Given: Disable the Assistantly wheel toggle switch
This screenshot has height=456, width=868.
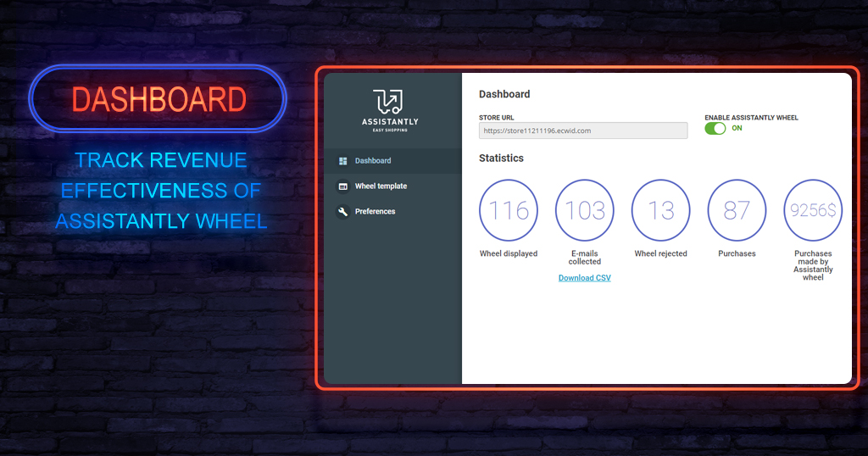Looking at the screenshot, I should tap(715, 128).
